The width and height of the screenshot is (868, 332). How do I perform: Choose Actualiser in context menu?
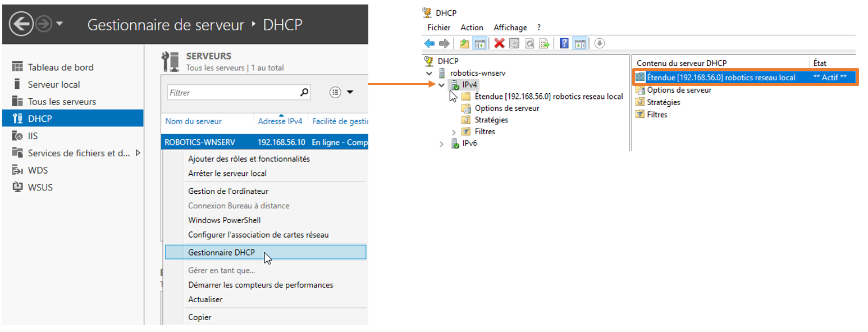coord(205,299)
